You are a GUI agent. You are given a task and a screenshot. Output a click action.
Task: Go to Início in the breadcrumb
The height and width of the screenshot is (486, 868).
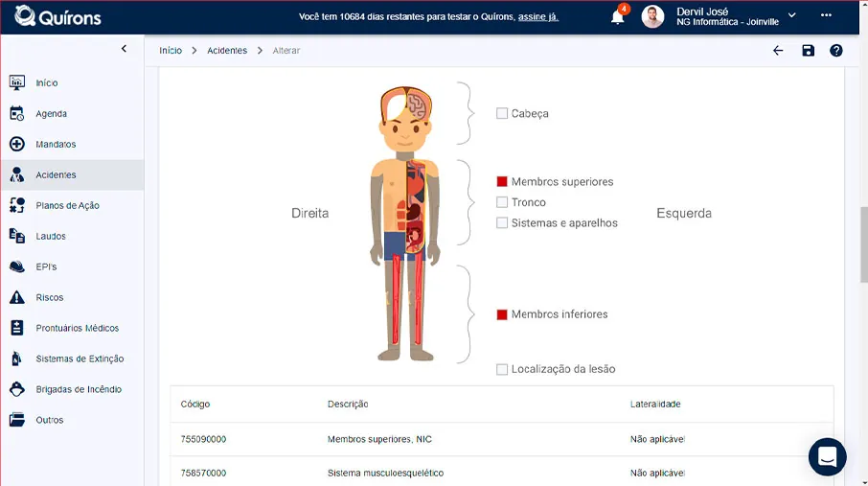(x=171, y=51)
